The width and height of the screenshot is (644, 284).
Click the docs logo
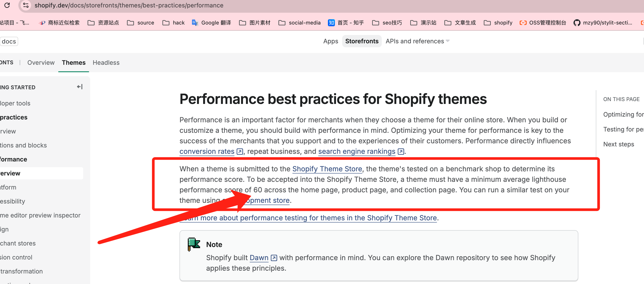pos(9,41)
